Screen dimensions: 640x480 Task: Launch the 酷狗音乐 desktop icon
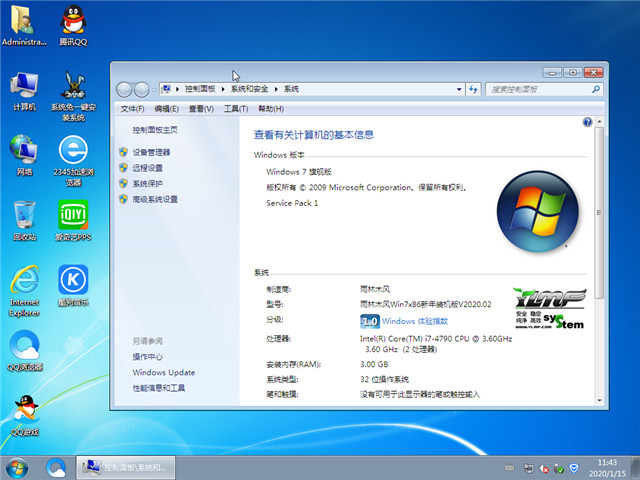click(73, 285)
